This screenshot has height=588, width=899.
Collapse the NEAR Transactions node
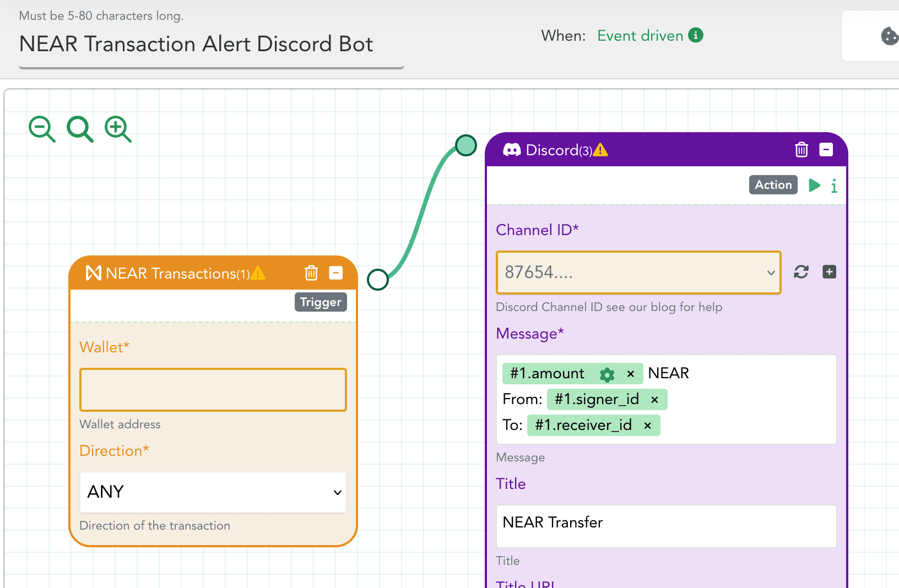point(336,273)
